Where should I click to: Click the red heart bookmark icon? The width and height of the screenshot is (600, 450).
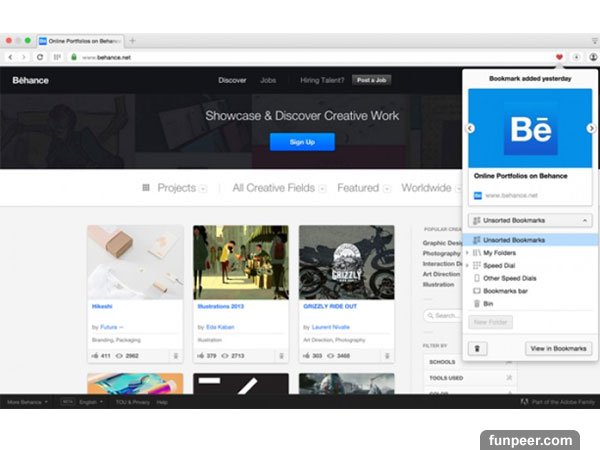coord(559,57)
